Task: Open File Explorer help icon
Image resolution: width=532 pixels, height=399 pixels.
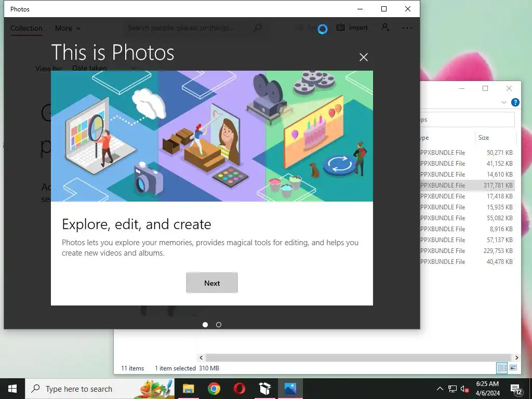Action: click(515, 102)
